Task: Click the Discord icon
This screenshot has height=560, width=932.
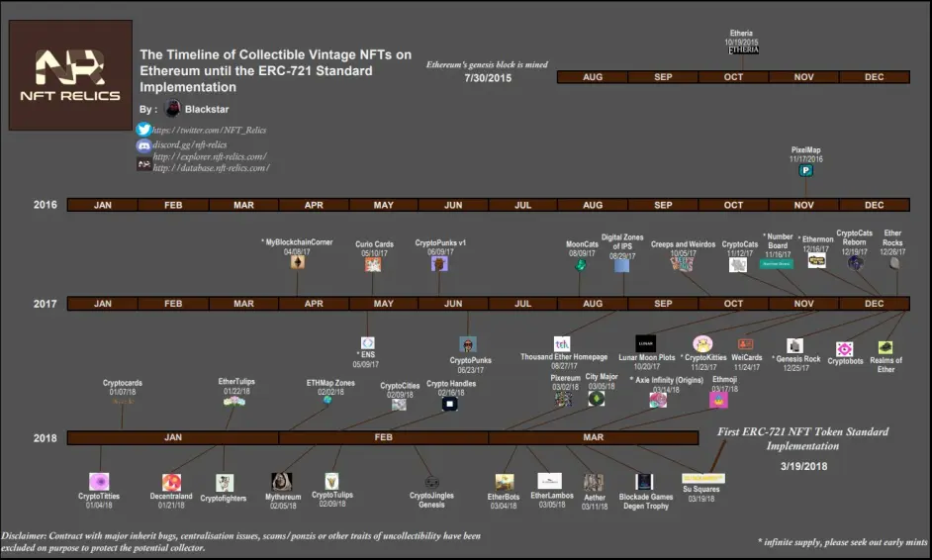Action: (x=143, y=145)
